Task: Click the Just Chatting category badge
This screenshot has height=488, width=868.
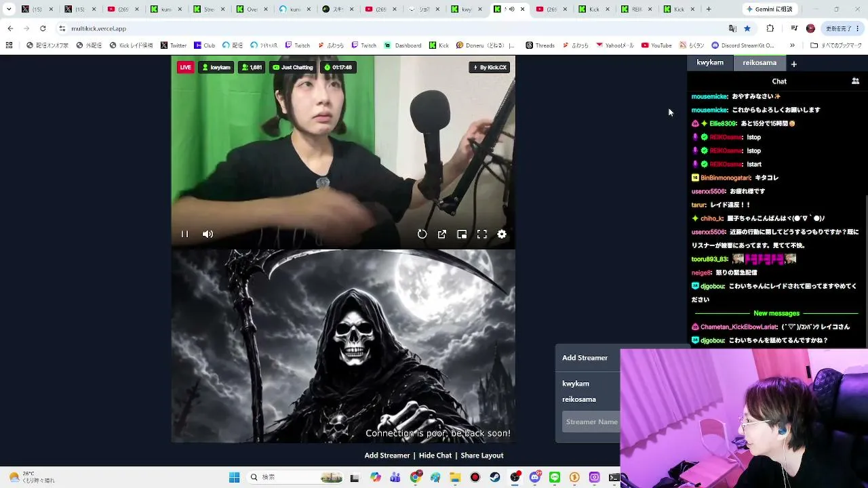Action: click(x=292, y=67)
